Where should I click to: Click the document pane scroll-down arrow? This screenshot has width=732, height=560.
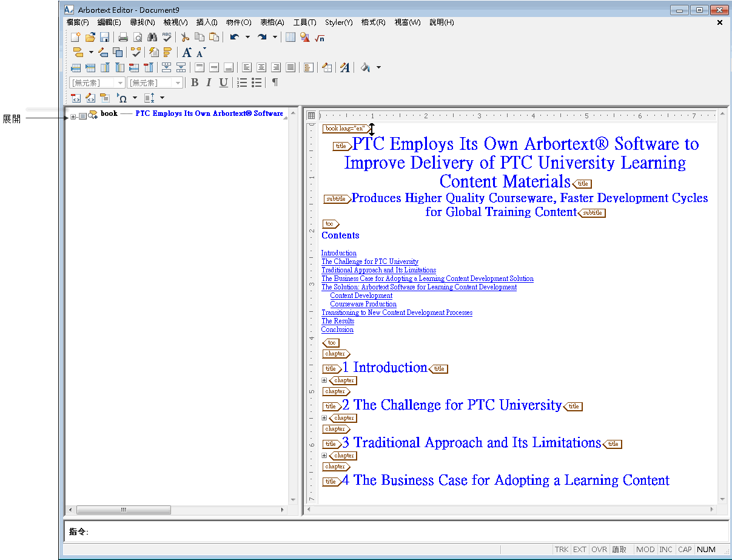[722, 499]
